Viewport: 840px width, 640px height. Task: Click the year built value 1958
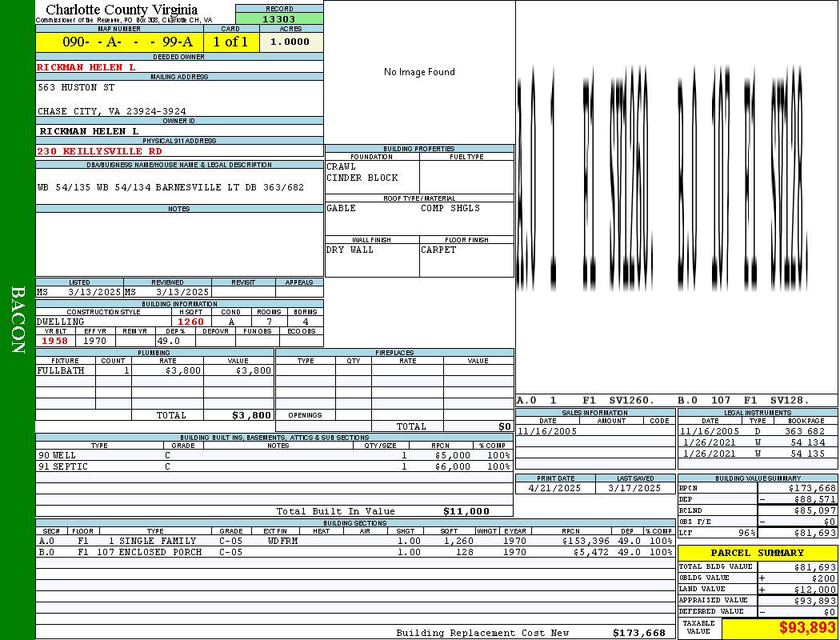pos(54,341)
